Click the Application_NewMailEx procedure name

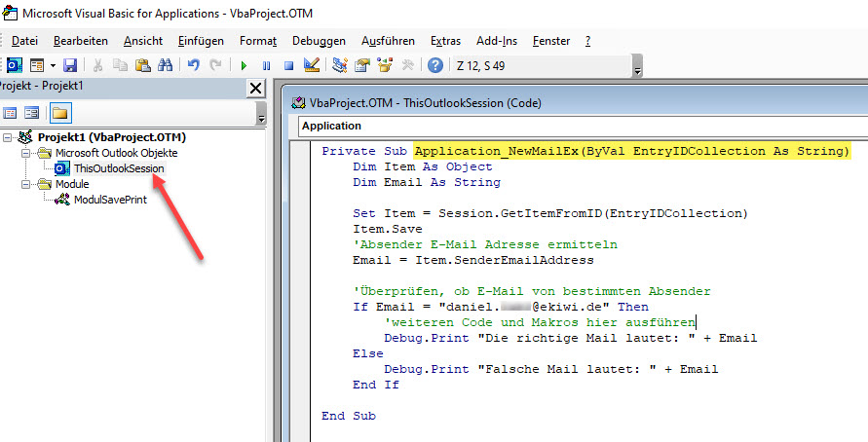pyautogui.click(x=496, y=151)
